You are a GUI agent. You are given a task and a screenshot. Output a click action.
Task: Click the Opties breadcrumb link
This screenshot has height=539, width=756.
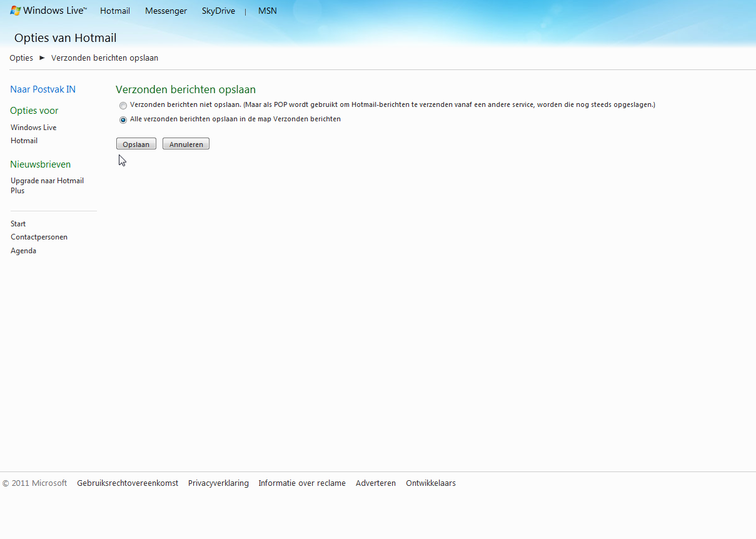coord(21,58)
